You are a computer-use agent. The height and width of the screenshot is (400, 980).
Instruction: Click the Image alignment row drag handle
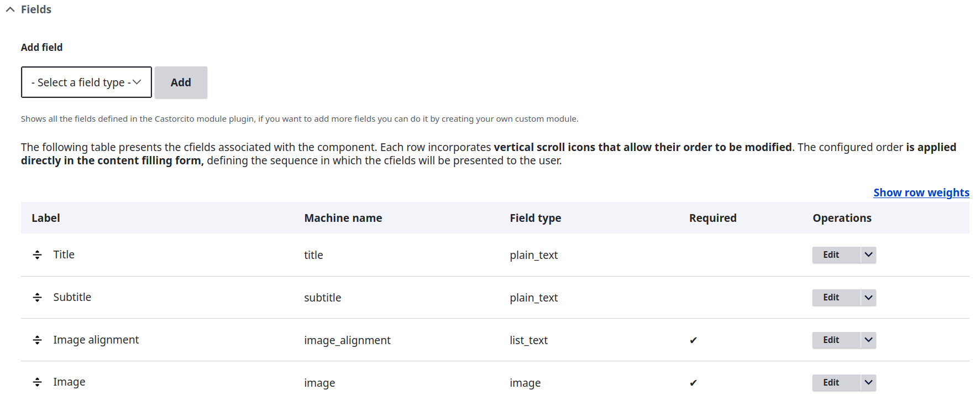click(37, 340)
